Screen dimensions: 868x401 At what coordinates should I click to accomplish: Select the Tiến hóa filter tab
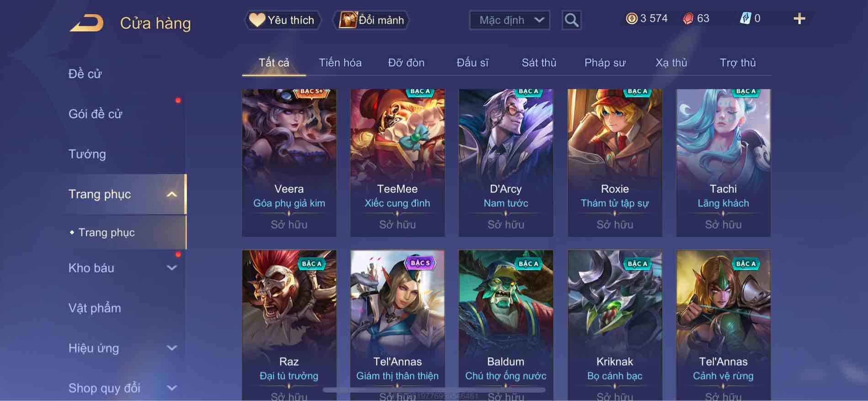[340, 63]
